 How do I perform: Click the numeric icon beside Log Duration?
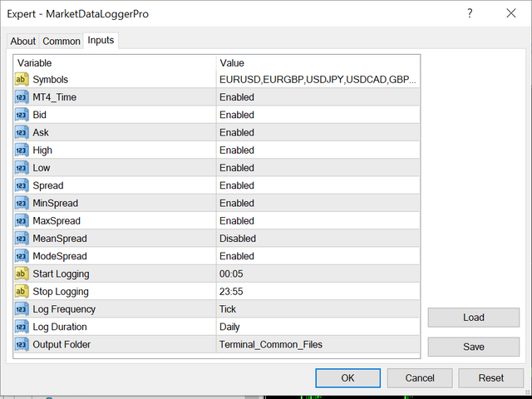coord(22,327)
